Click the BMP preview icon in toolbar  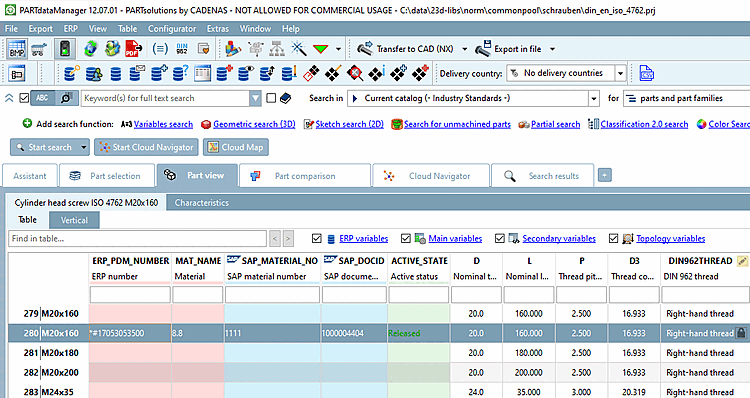(17, 49)
